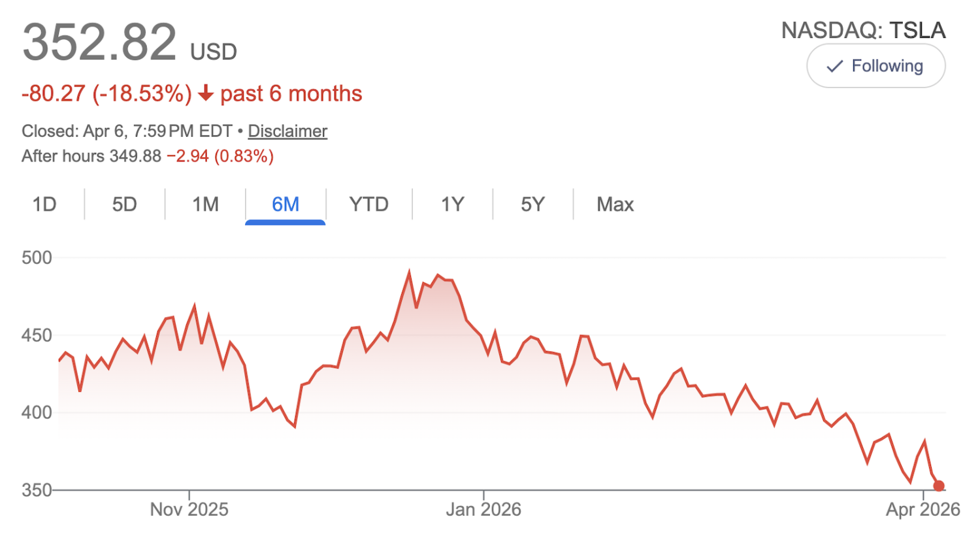Click the Apr 2026 axis label
The height and width of the screenshot is (545, 980).
(x=924, y=508)
